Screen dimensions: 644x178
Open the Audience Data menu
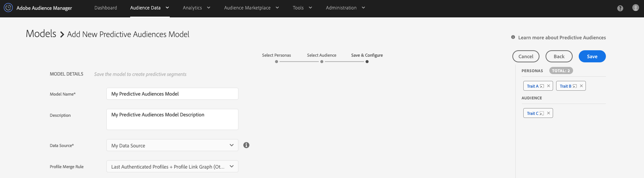coord(145,8)
